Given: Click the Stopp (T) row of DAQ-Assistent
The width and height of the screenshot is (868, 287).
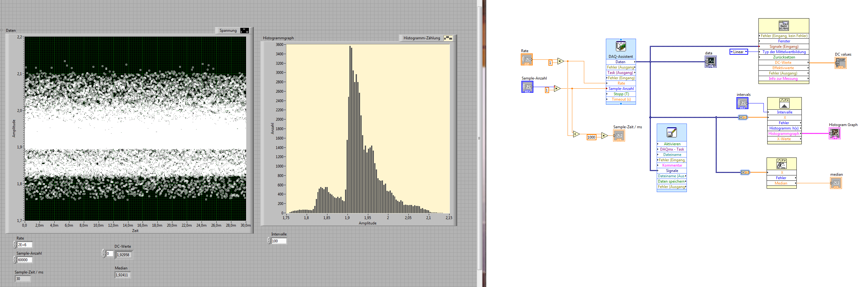Looking at the screenshot, I should click(621, 94).
